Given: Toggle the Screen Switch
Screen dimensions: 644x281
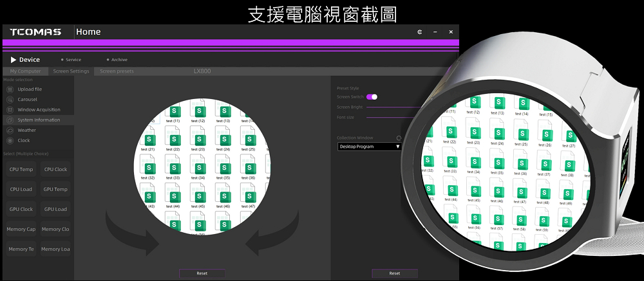Looking at the screenshot, I should pos(372,96).
